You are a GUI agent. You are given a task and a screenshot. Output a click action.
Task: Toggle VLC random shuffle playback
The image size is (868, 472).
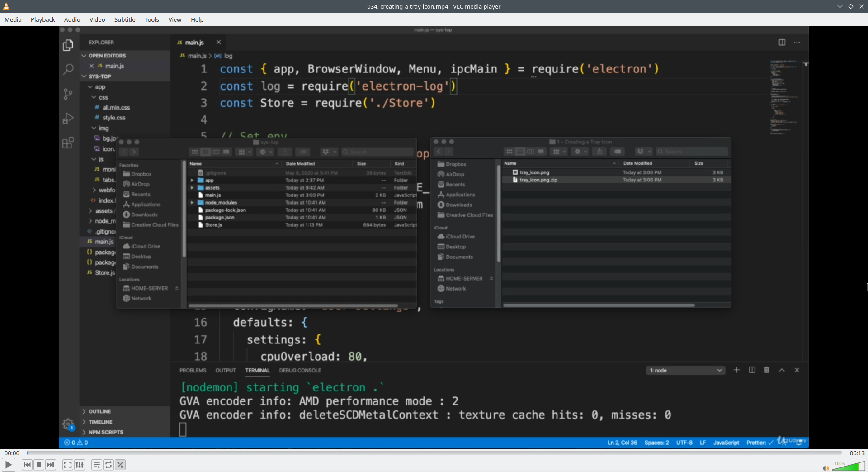coord(120,465)
